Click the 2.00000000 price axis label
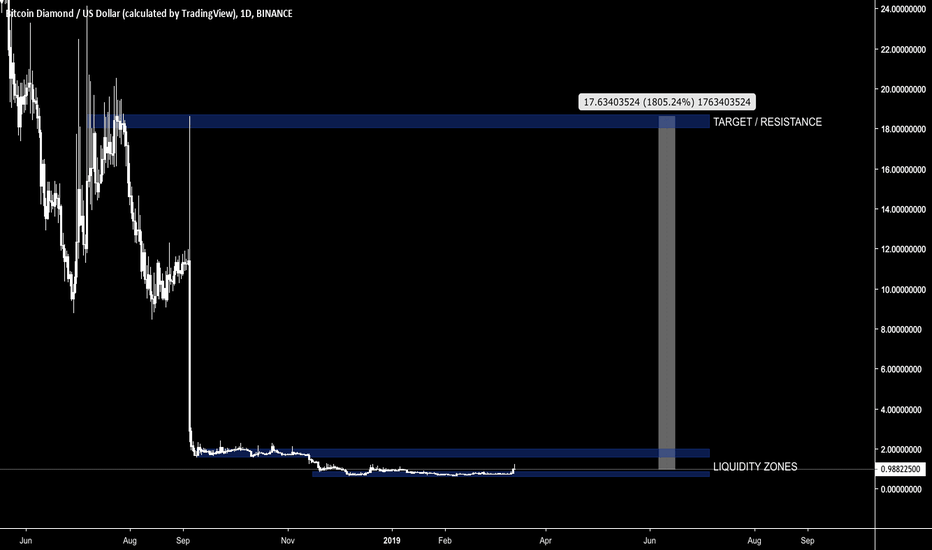932x550 pixels. pos(903,450)
